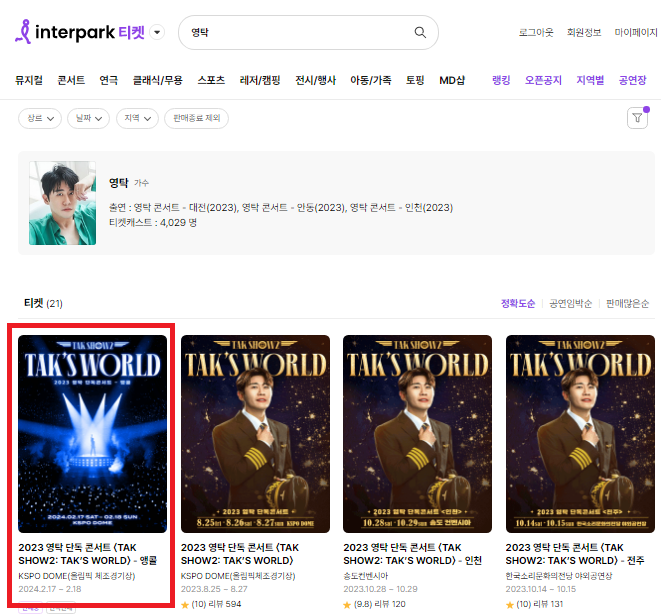661x615 pixels.
Task: Click the 티켓 (21) results heading
Action: (43, 303)
